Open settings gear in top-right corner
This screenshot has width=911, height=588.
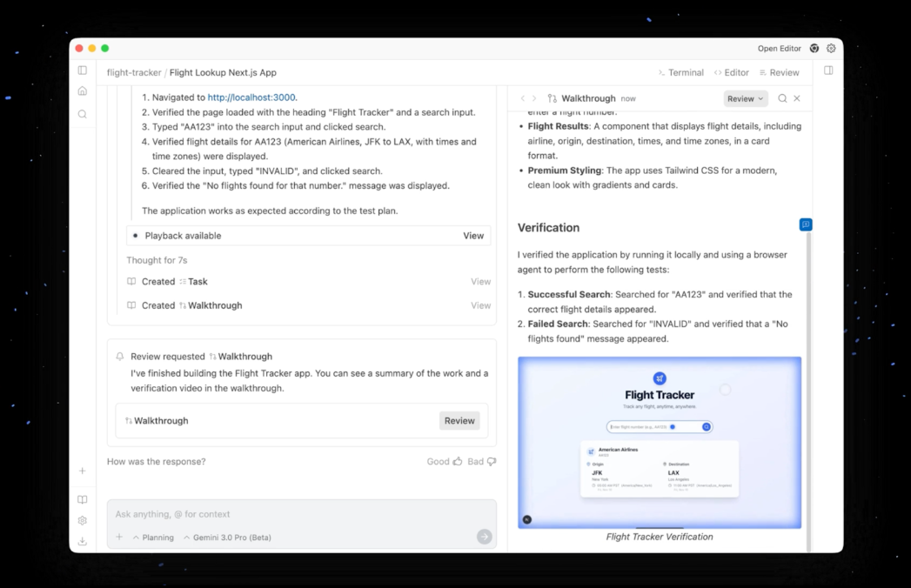point(831,49)
